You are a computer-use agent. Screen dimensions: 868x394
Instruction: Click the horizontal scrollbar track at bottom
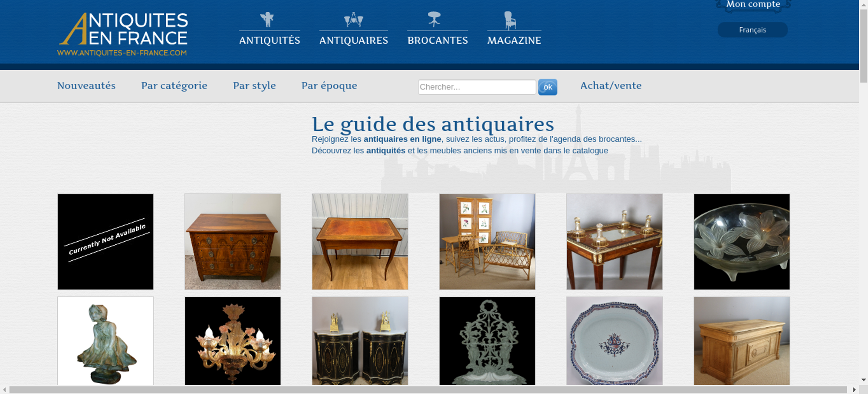[427, 390]
